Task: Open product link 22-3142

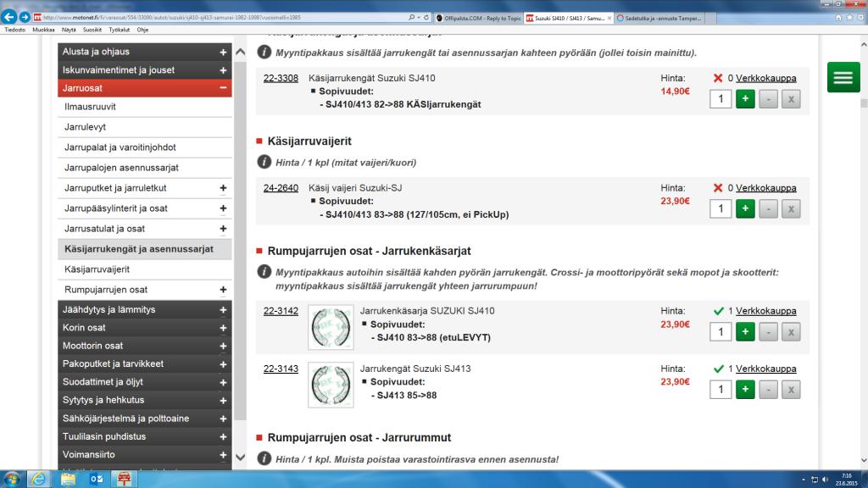Action: pyautogui.click(x=281, y=311)
